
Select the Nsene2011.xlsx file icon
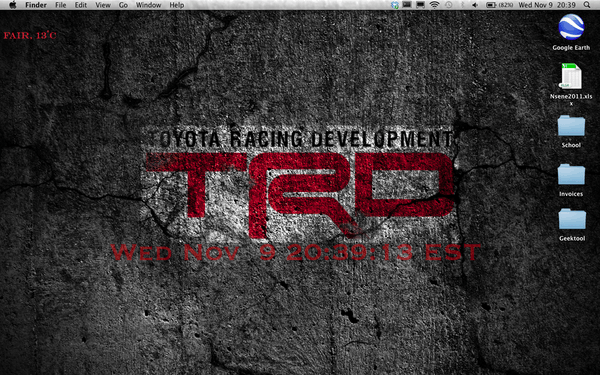pyautogui.click(x=571, y=85)
